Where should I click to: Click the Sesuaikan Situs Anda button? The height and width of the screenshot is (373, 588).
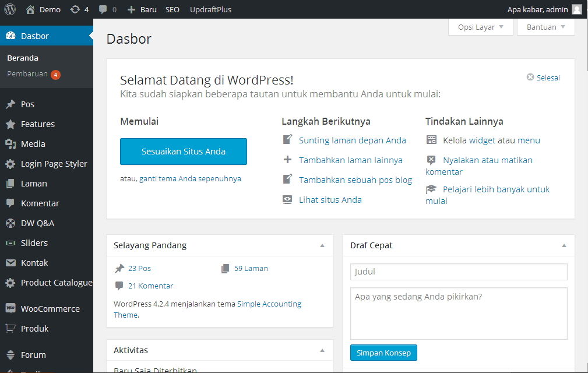click(x=184, y=152)
